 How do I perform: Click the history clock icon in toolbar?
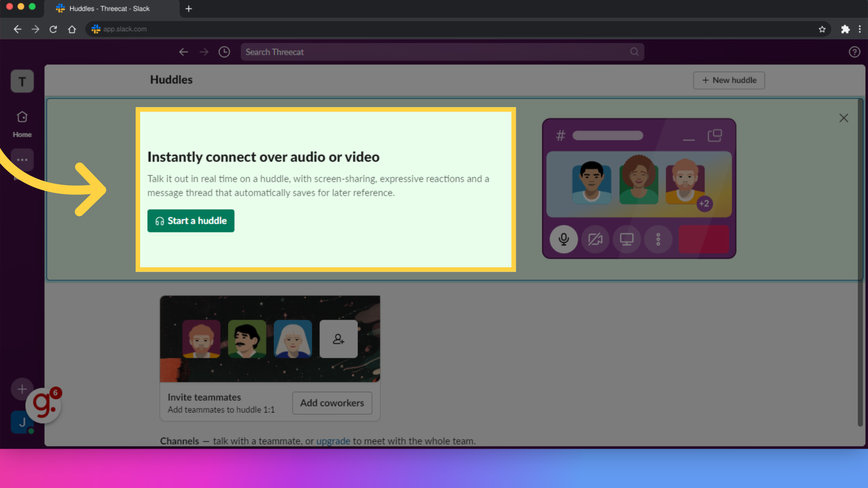coord(224,52)
